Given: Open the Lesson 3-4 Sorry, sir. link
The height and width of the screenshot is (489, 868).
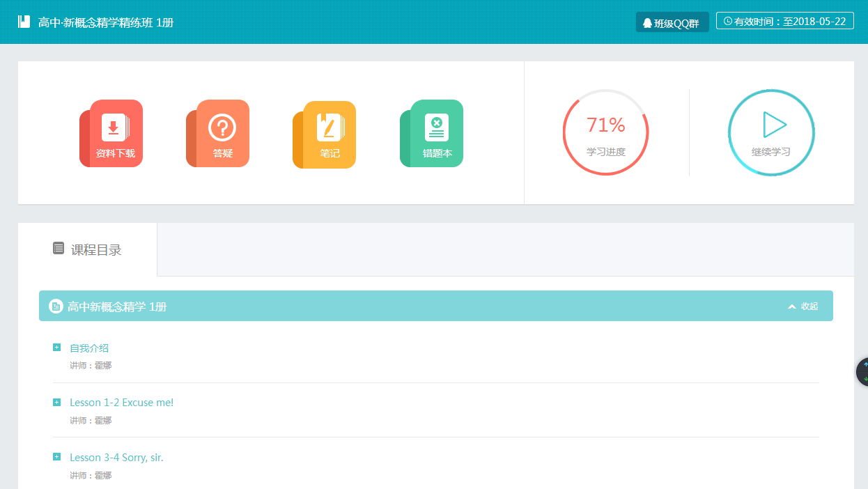Looking at the screenshot, I should point(116,458).
